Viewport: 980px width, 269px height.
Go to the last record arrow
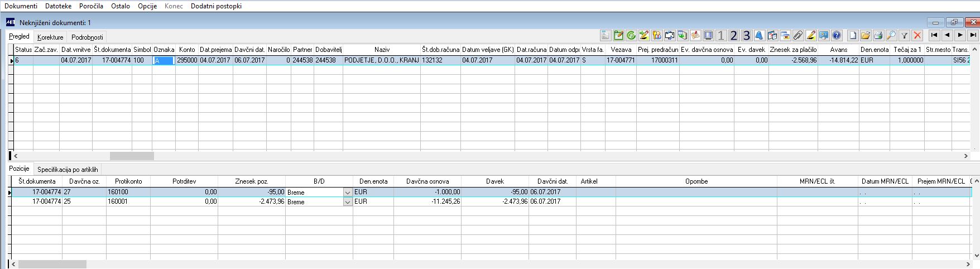coord(973,35)
